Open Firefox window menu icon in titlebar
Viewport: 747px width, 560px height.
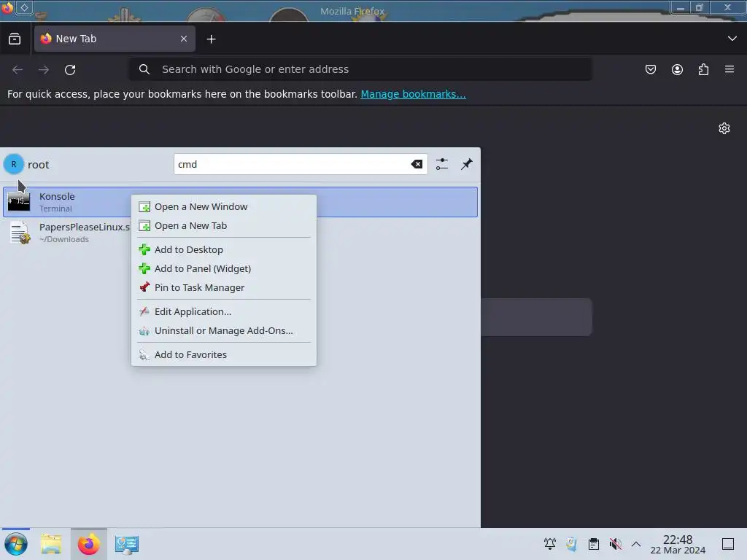coord(7,7)
